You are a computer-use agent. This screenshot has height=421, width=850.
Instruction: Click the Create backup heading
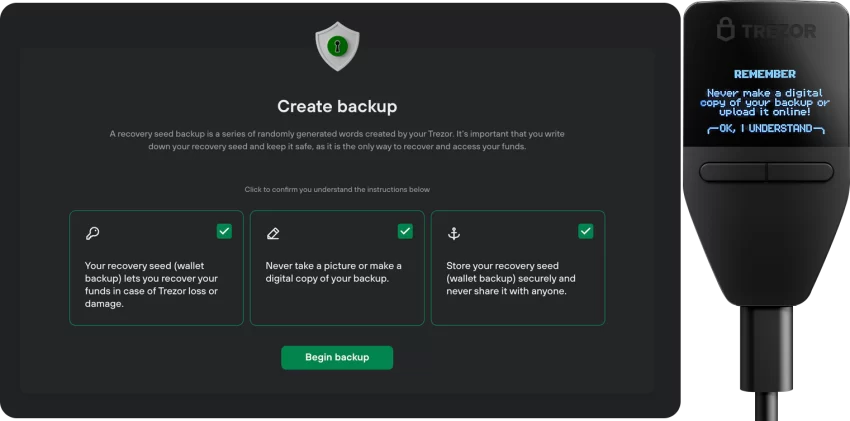tap(337, 105)
